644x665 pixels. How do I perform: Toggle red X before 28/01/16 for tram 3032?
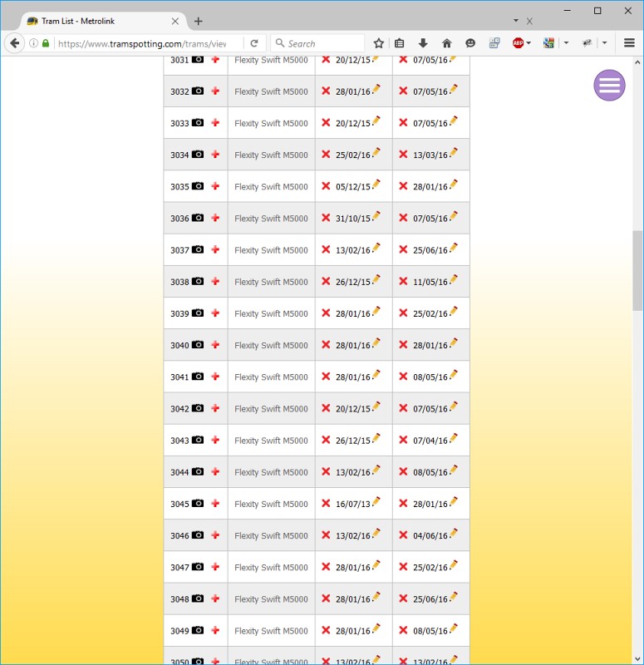[x=326, y=91]
